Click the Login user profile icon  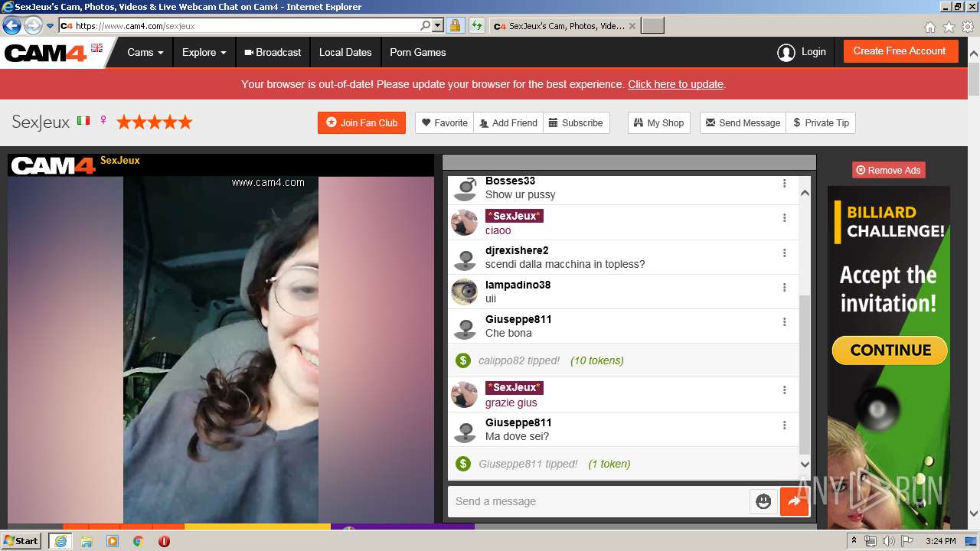pyautogui.click(x=786, y=53)
